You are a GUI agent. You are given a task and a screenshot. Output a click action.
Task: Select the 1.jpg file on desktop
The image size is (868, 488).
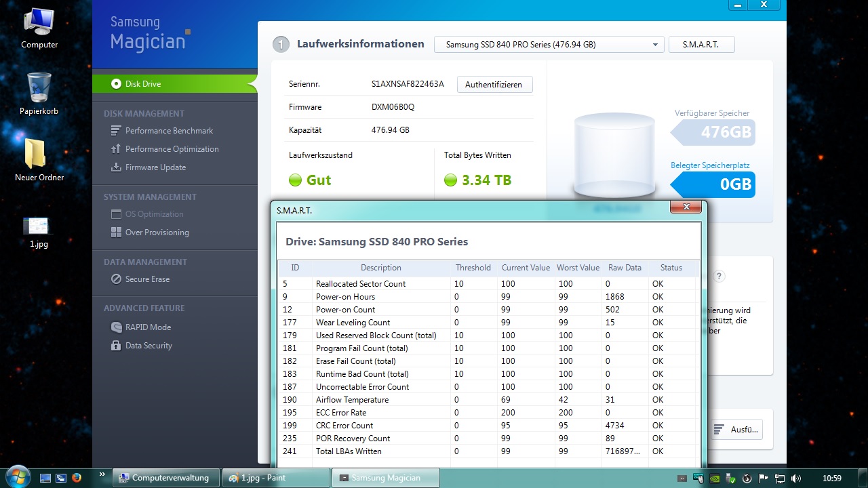coord(39,232)
